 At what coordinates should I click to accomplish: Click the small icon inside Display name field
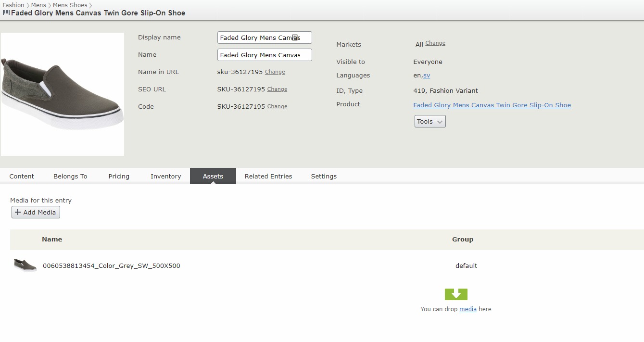point(295,38)
